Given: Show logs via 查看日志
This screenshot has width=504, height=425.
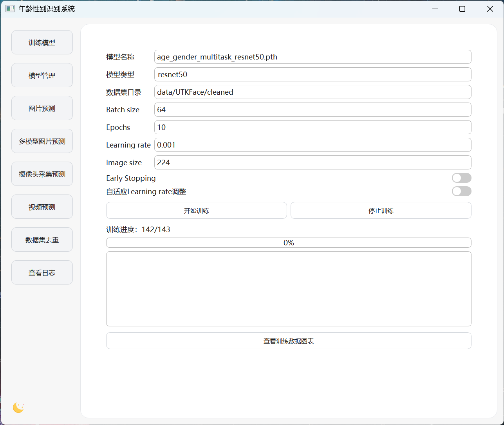Looking at the screenshot, I should [42, 273].
